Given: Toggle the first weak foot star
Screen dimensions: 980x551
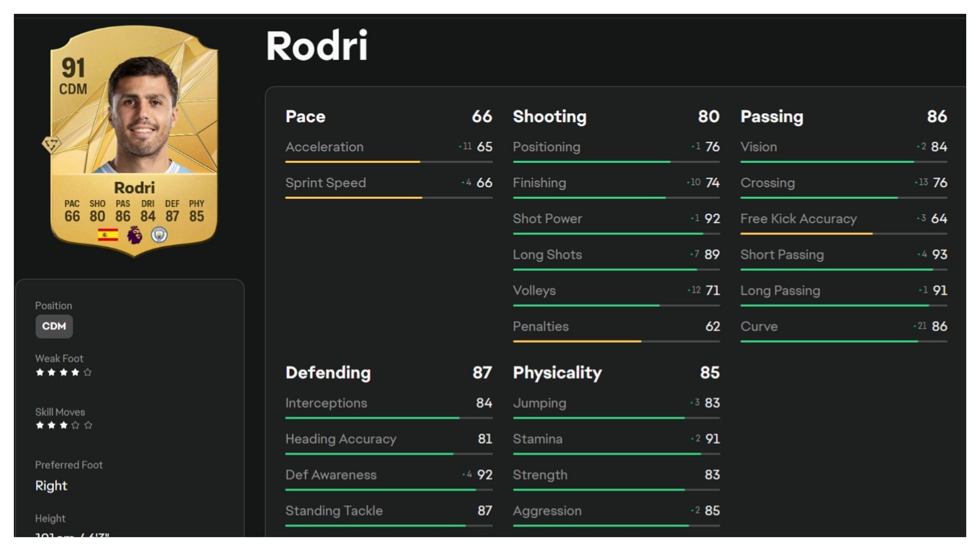Looking at the screenshot, I should tap(38, 373).
